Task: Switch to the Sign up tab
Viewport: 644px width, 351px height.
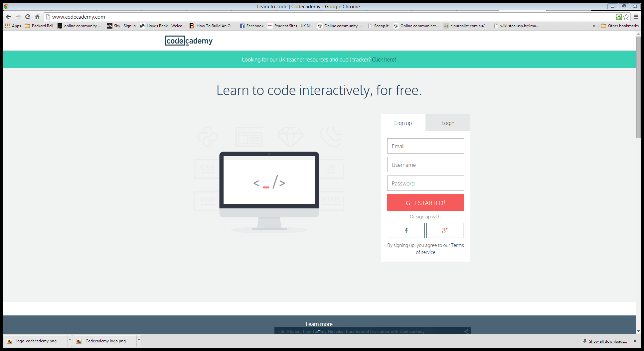Action: (403, 123)
